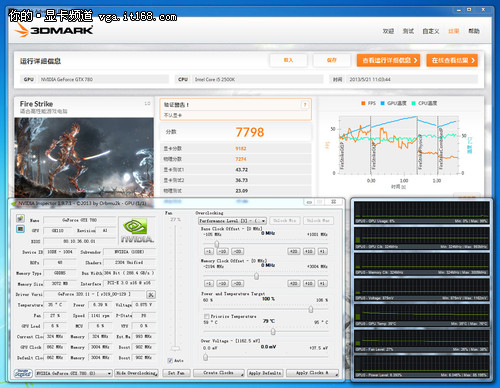Click the arrow on 查看运行详细信息 button
This screenshot has width=500, height=388.
(x=415, y=60)
